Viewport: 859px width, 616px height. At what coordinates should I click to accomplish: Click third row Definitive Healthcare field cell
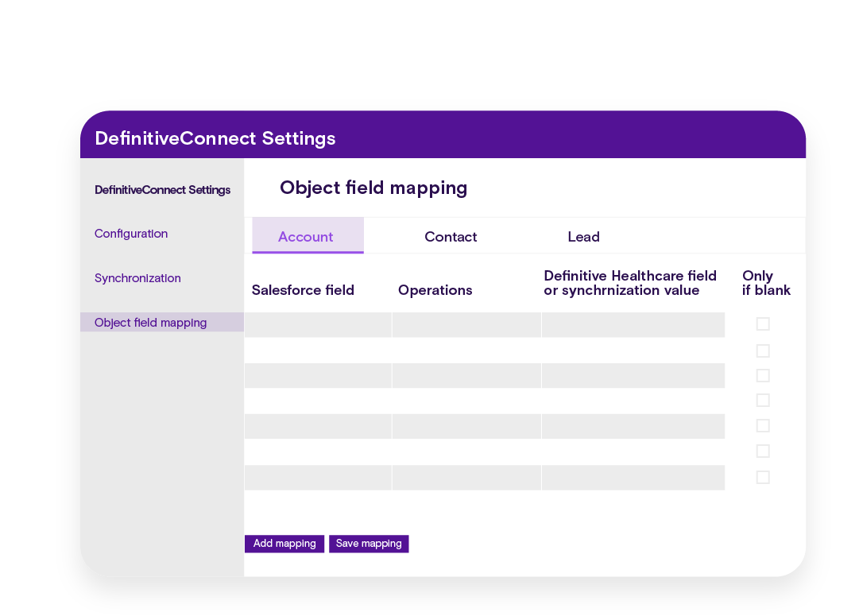tap(633, 375)
